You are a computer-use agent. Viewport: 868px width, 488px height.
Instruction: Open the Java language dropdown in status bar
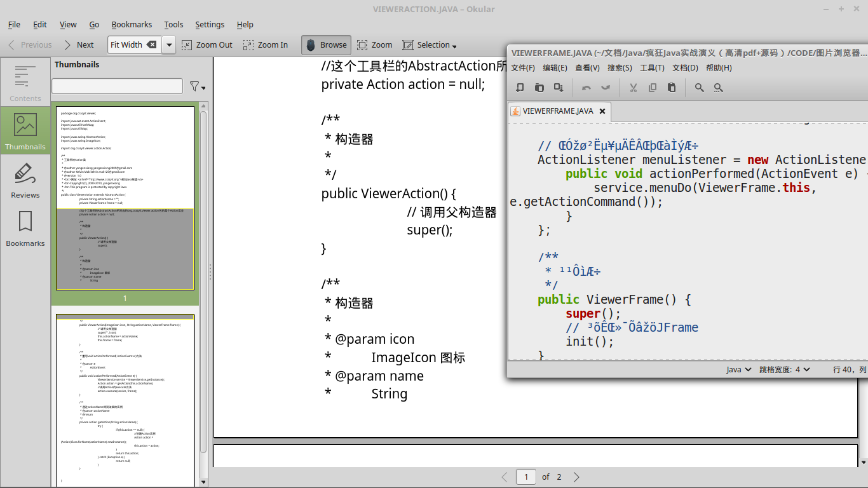pyautogui.click(x=739, y=369)
